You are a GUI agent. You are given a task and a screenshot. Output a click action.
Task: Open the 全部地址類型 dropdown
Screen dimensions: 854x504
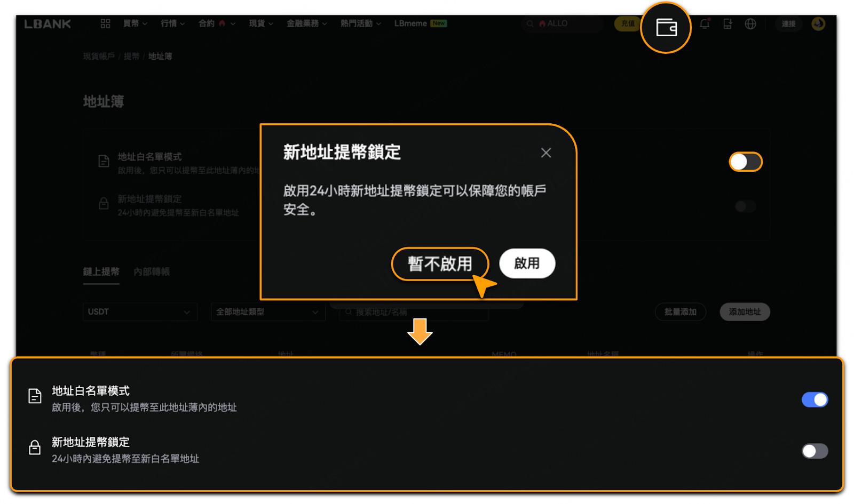pyautogui.click(x=267, y=312)
